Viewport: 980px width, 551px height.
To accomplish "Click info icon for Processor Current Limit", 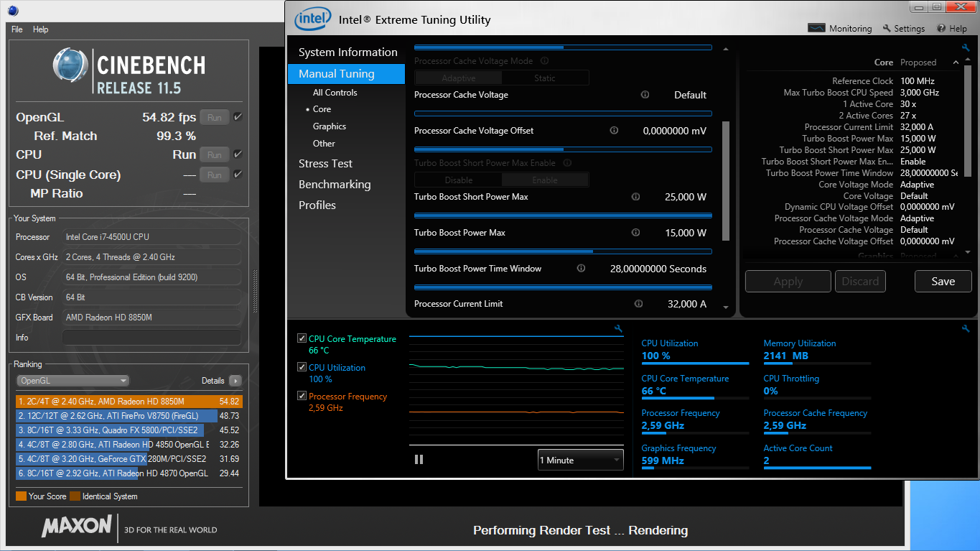I will point(638,304).
